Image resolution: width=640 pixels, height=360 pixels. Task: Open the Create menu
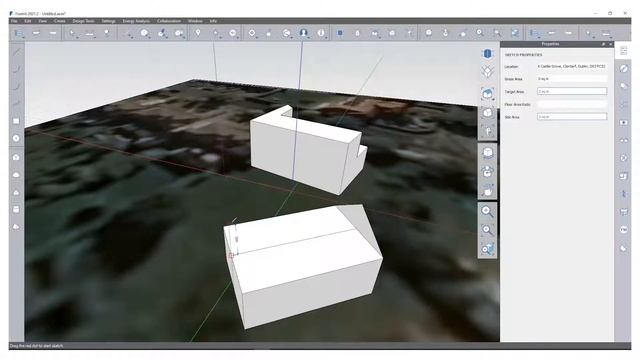(x=60, y=21)
